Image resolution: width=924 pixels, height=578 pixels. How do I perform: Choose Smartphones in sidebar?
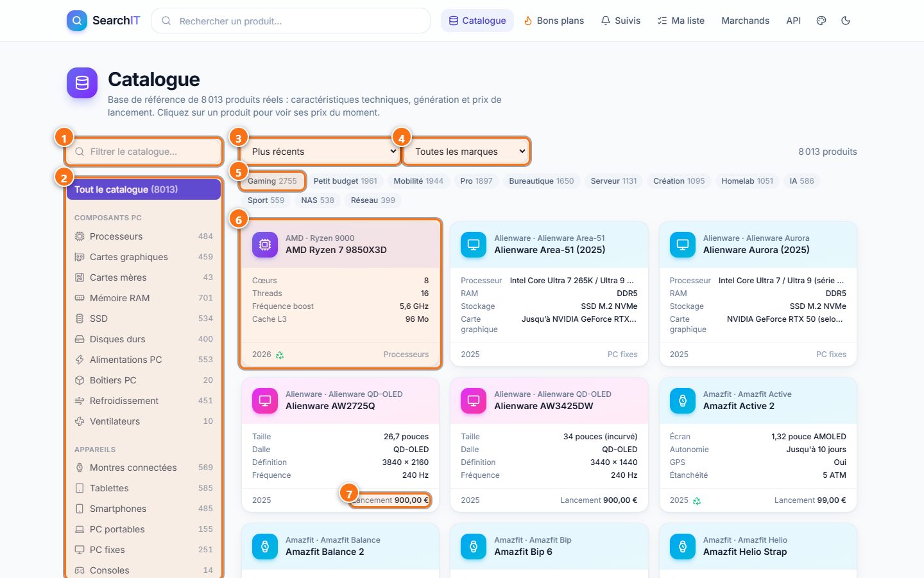(144, 509)
